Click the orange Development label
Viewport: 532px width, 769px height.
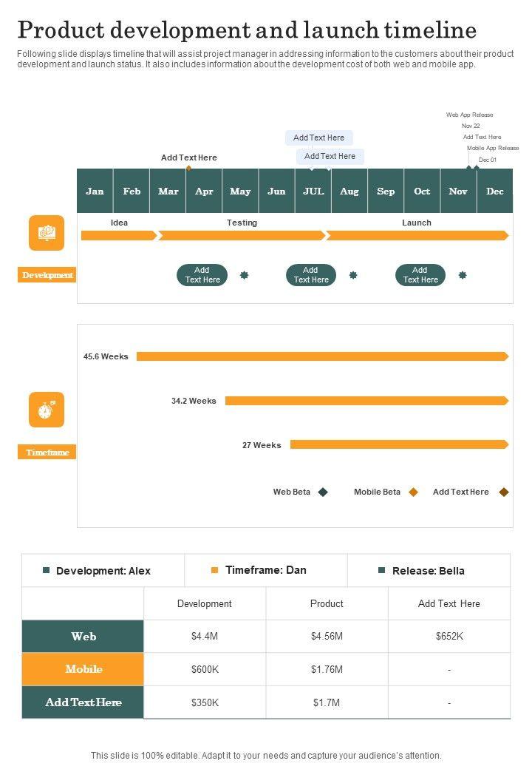(x=47, y=274)
